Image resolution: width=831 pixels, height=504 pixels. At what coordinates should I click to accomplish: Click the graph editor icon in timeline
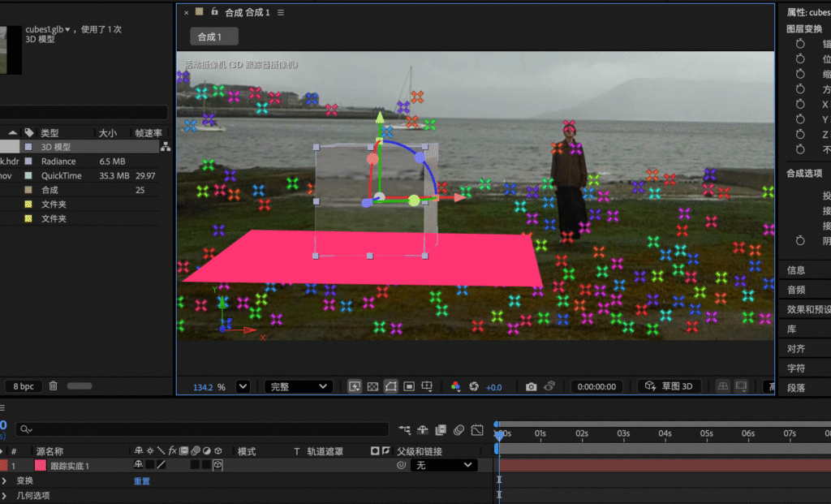[477, 429]
